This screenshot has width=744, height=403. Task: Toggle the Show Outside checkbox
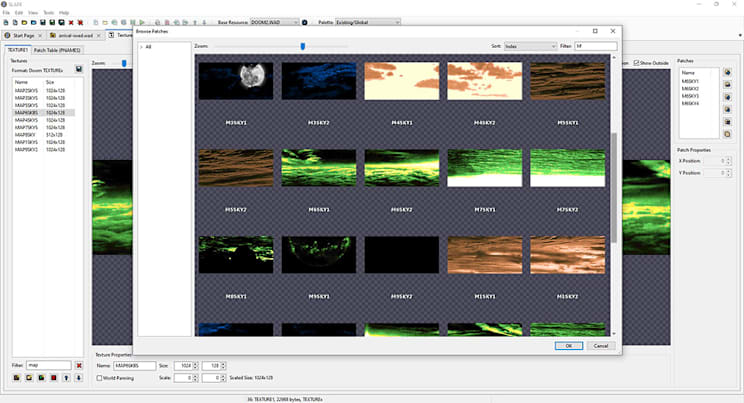636,63
